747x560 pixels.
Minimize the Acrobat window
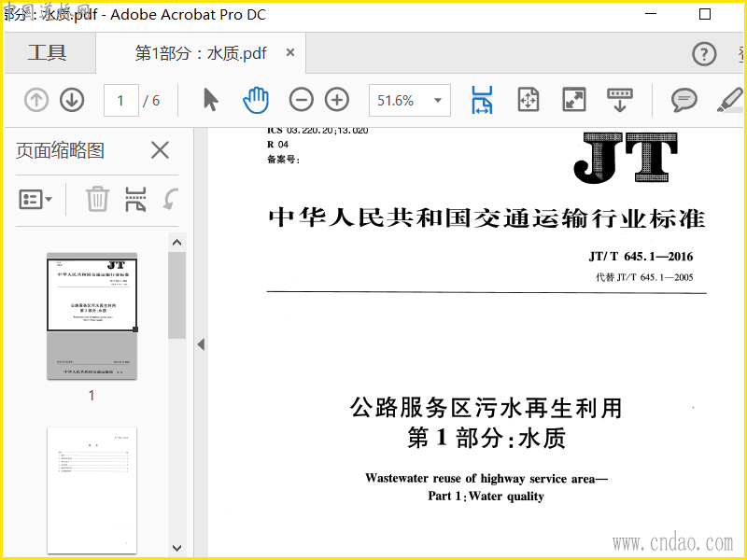[651, 14]
